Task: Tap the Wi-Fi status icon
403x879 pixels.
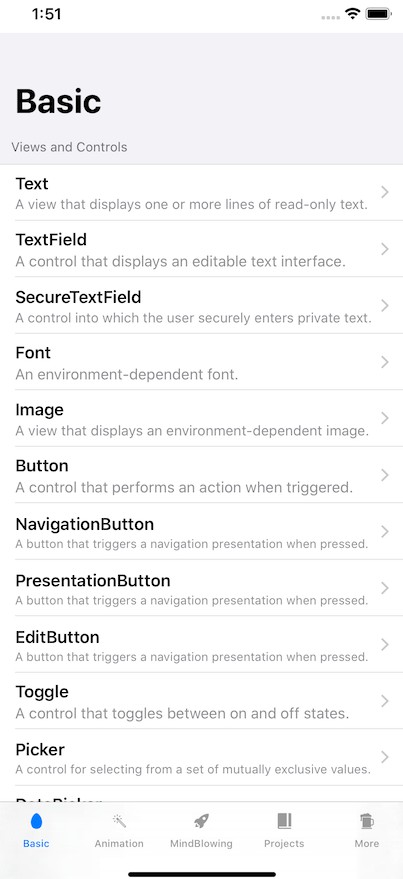Action: point(353,14)
